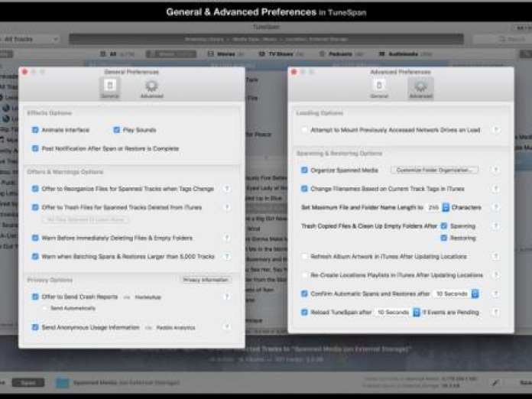Select Advanced gear icon in General Preferences window
The image size is (532, 399).
tap(151, 89)
